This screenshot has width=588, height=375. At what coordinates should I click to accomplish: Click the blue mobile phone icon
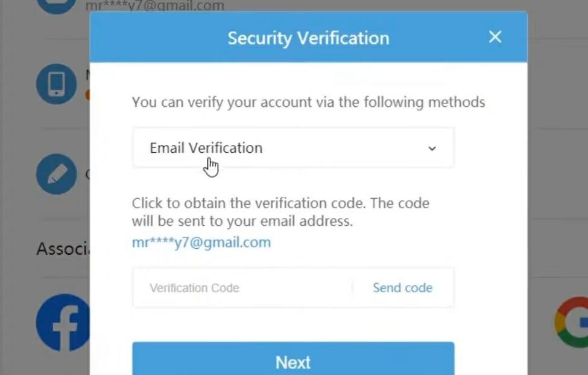coord(56,83)
